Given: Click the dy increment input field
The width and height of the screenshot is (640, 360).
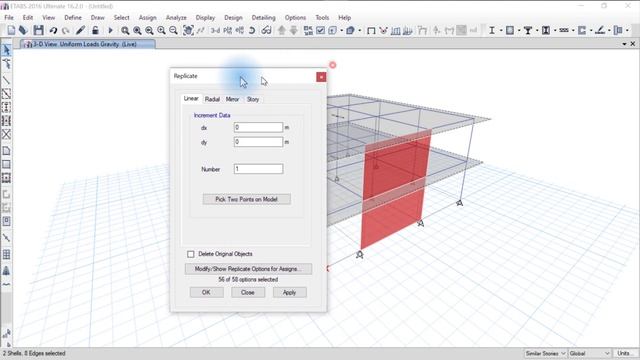Looking at the screenshot, I should tap(258, 142).
